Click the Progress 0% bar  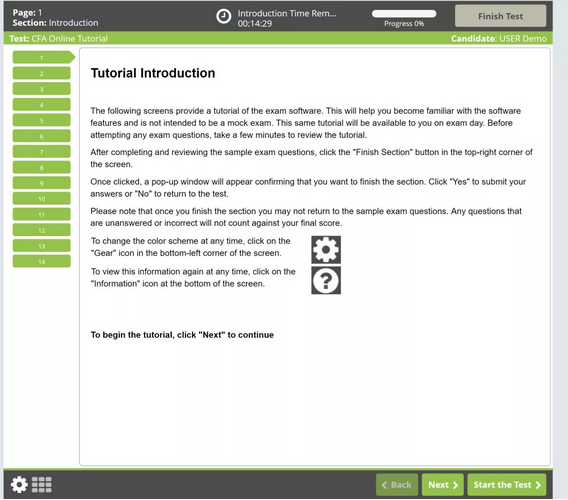404,14
